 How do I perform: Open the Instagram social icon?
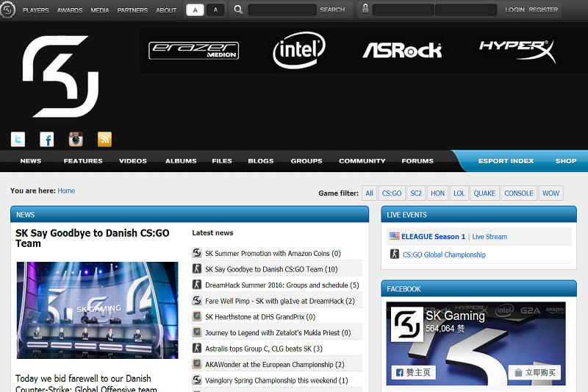pos(76,139)
